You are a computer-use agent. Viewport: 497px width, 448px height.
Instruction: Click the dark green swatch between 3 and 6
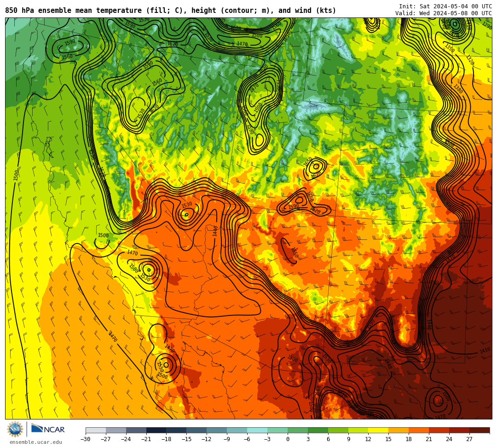pyautogui.click(x=318, y=430)
